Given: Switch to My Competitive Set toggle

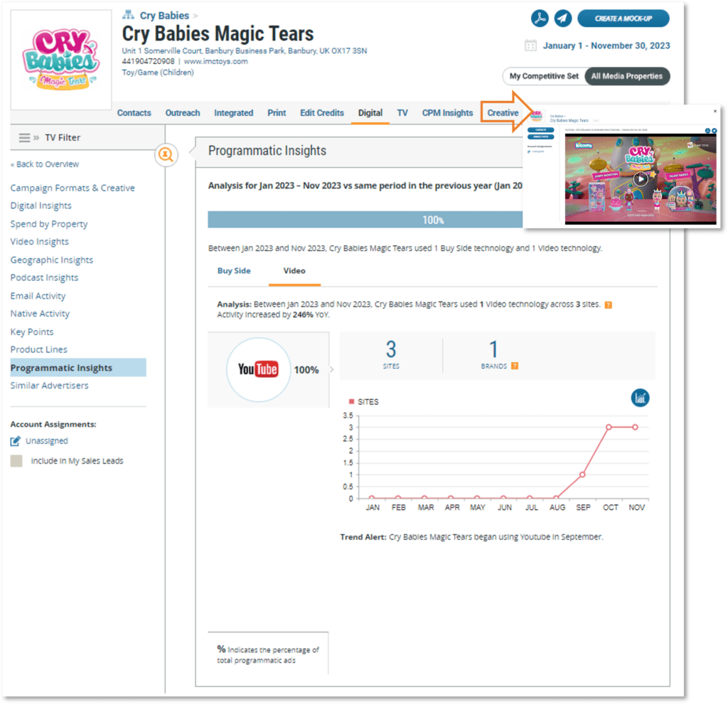Looking at the screenshot, I should tap(544, 76).
